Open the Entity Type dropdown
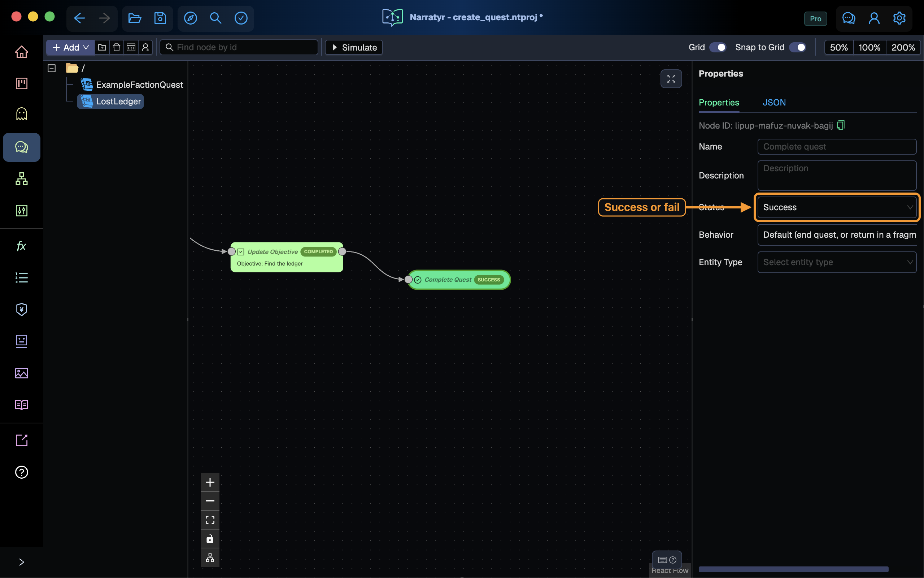This screenshot has width=924, height=578. [837, 262]
